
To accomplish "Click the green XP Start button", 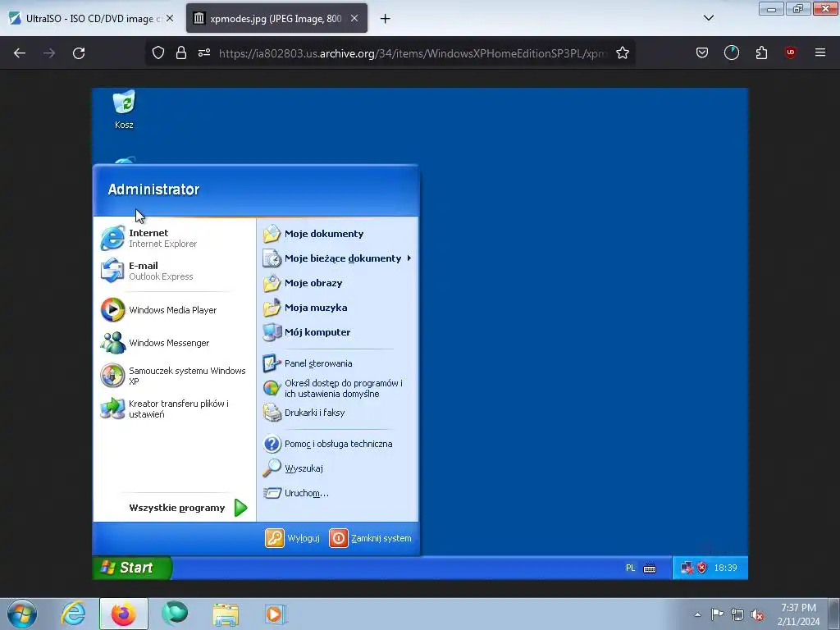I will click(x=132, y=568).
